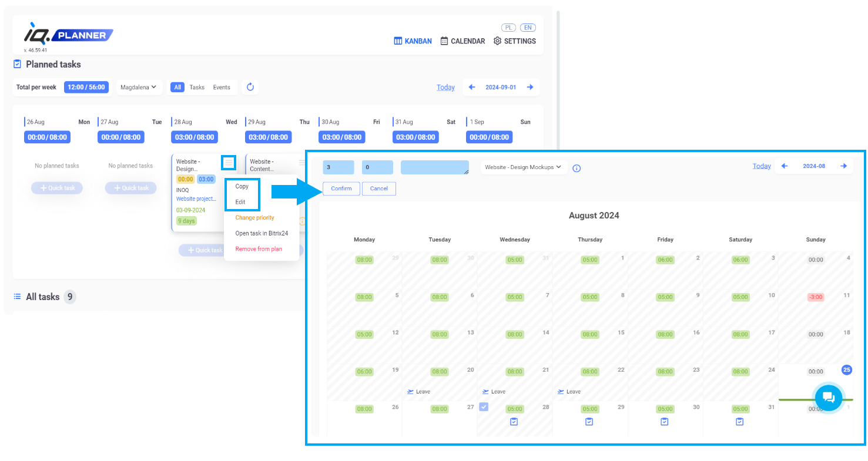Switch language to PL
This screenshot has width=868, height=461.
tap(508, 28)
